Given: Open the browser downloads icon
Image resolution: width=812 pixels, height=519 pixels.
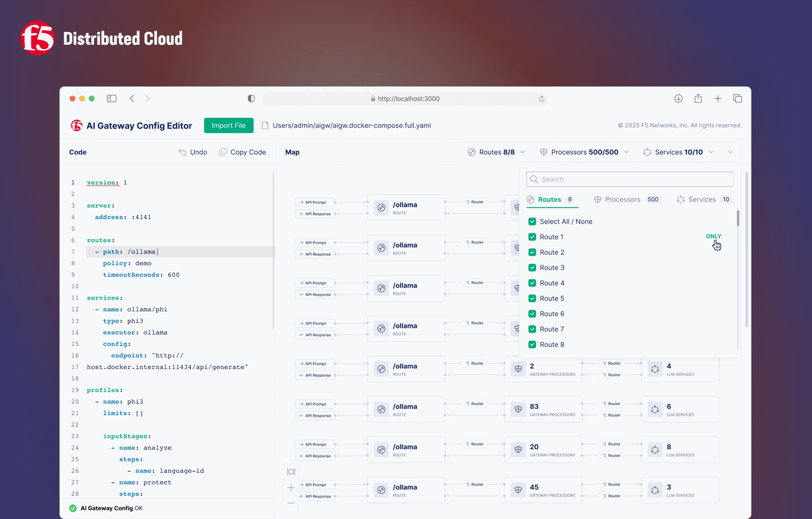Looking at the screenshot, I should point(678,98).
